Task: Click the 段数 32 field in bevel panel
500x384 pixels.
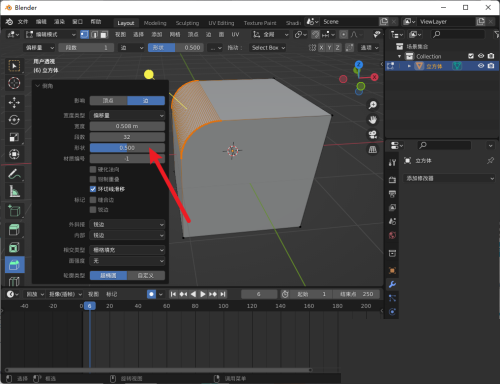Action: click(x=127, y=137)
